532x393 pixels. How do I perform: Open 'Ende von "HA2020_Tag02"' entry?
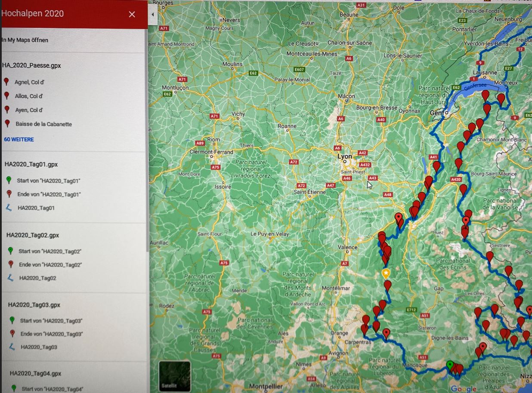(50, 264)
